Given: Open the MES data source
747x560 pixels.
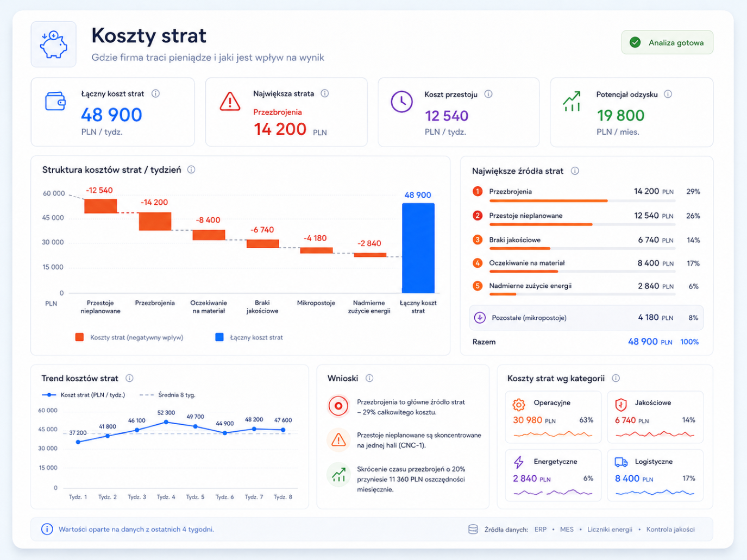Looking at the screenshot, I should click(x=567, y=529).
